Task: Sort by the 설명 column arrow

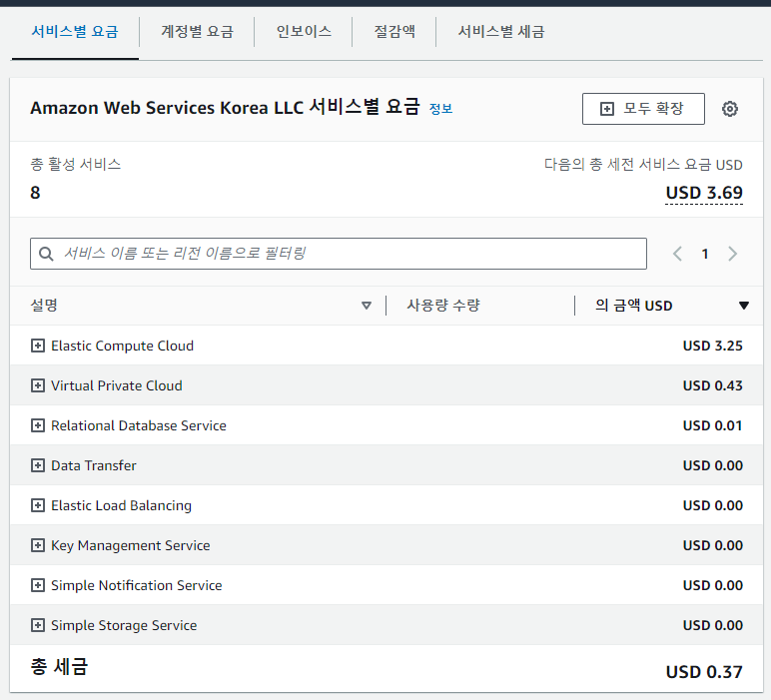Action: click(367, 306)
